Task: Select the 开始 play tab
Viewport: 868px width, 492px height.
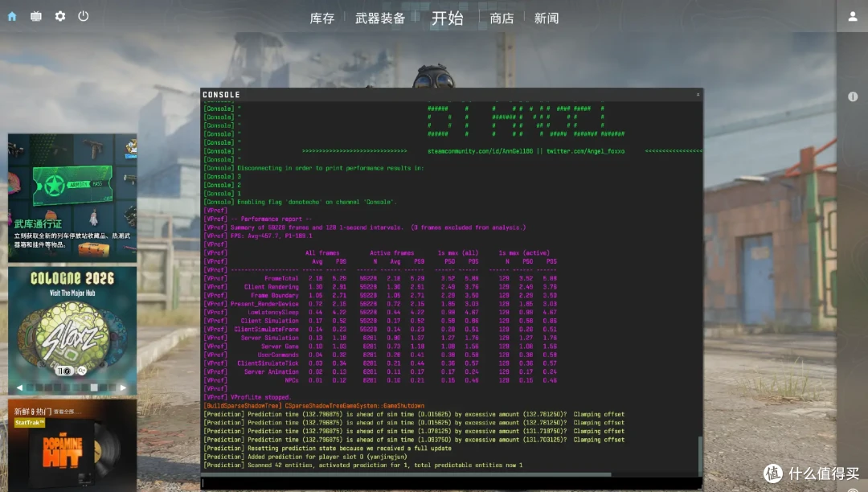Action: (x=448, y=18)
